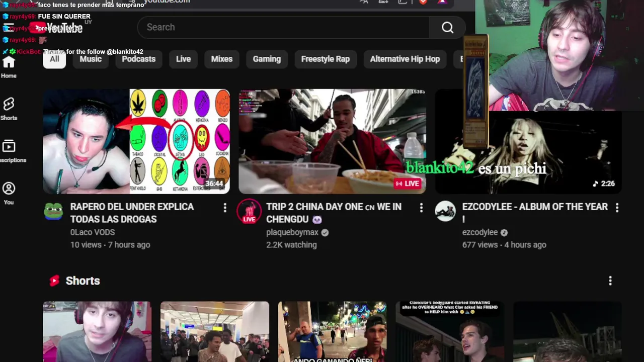Open the Shorts sidebar icon
Image resolution: width=644 pixels, height=362 pixels.
coord(9,104)
